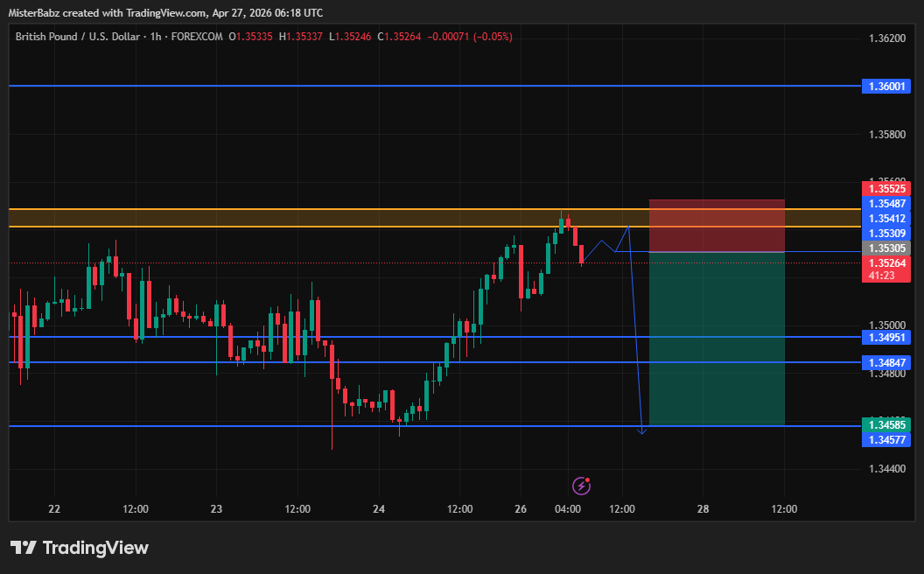Click the time axis label 24
The image size is (924, 574).
(379, 508)
